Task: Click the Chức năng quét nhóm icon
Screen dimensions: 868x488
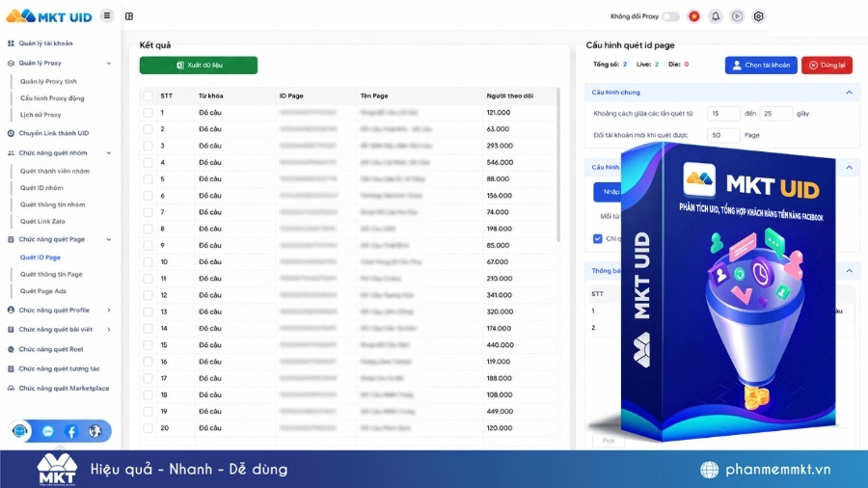Action: tap(11, 153)
